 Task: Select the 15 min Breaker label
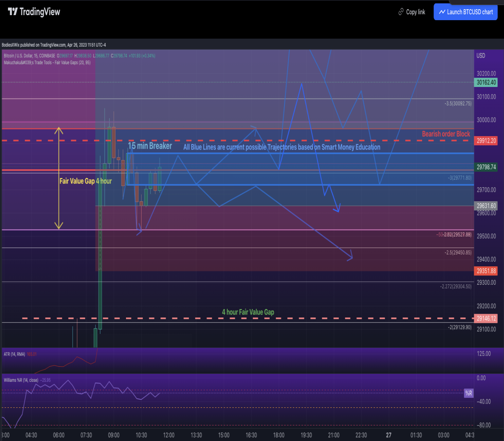(x=150, y=146)
